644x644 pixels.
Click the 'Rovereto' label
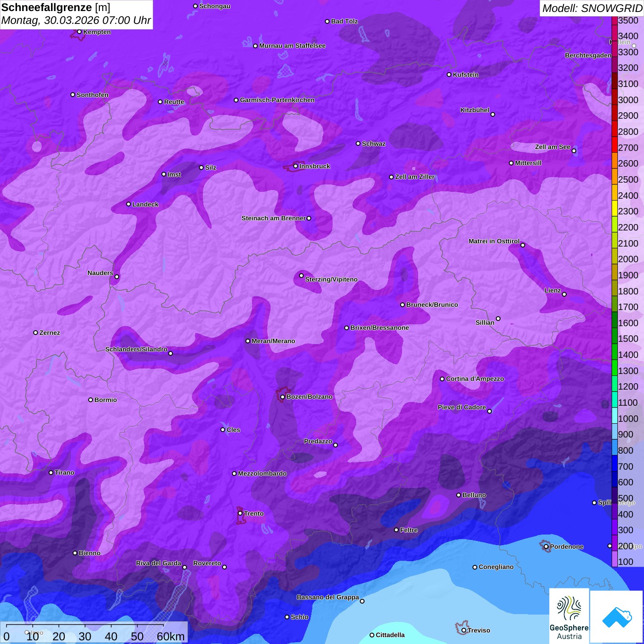coord(207,563)
